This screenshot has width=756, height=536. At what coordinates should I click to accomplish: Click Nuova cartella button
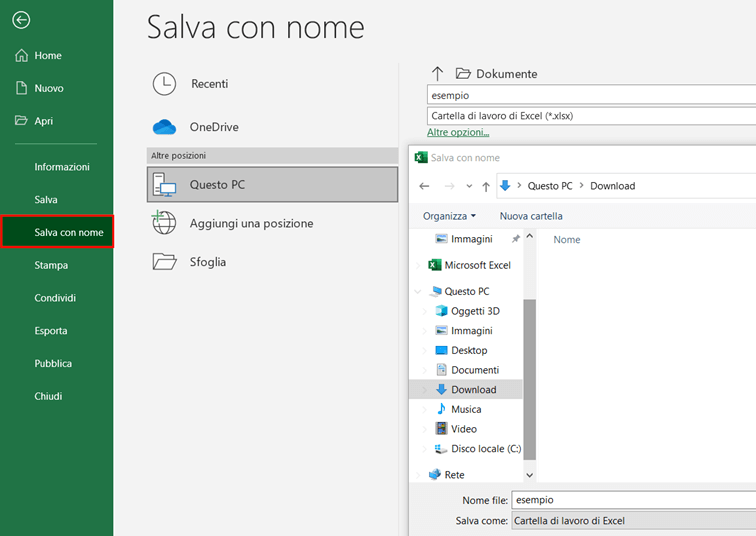pyautogui.click(x=531, y=216)
